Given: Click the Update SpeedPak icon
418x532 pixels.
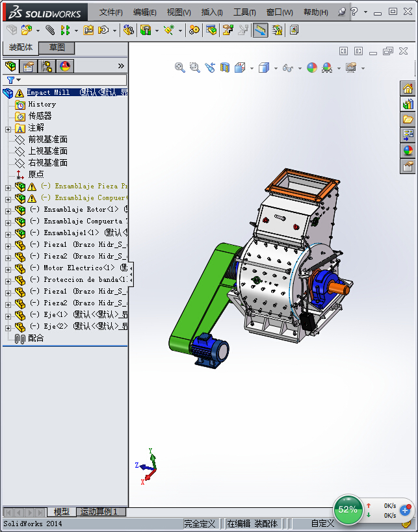Looking at the screenshot, I should (x=277, y=30).
